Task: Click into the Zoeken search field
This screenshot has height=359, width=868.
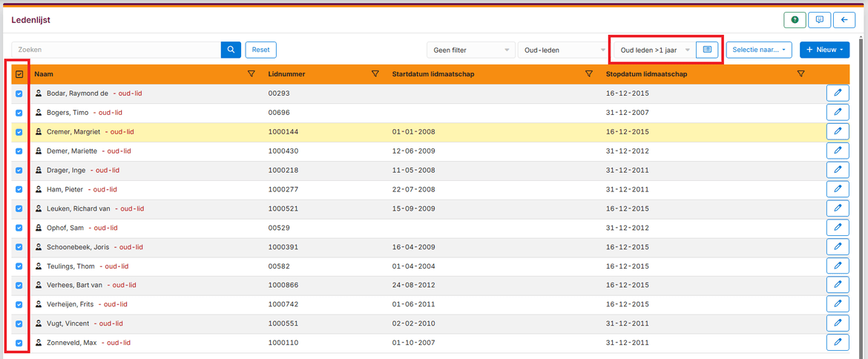Action: (116, 50)
